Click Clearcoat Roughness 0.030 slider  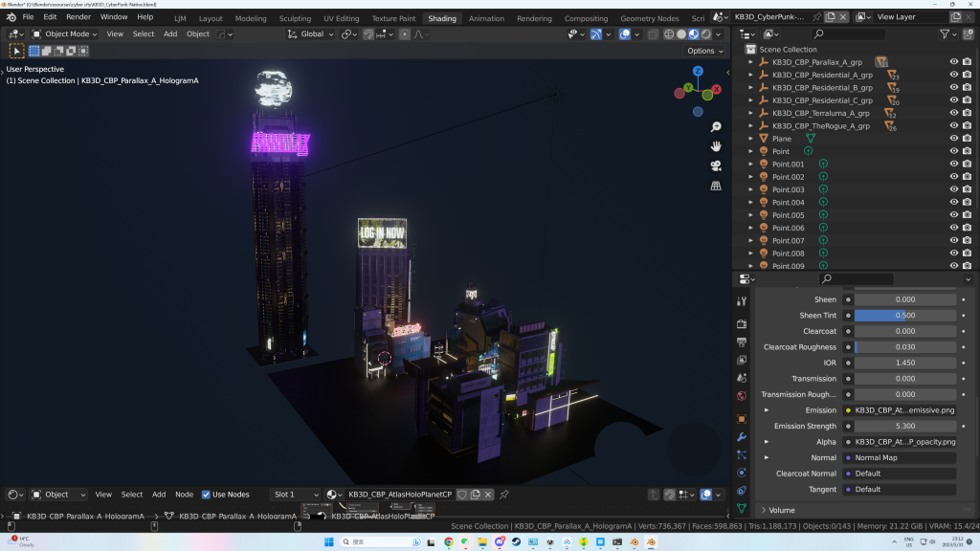pos(905,346)
